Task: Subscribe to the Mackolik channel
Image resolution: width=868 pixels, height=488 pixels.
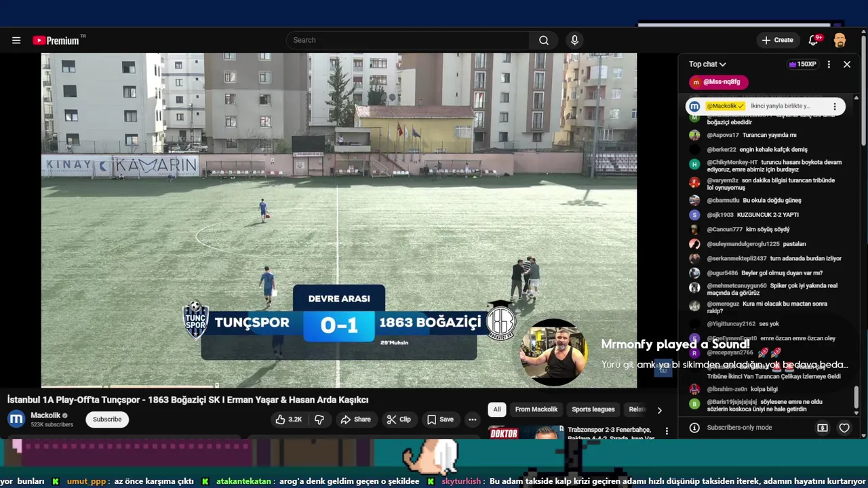Action: pos(107,420)
